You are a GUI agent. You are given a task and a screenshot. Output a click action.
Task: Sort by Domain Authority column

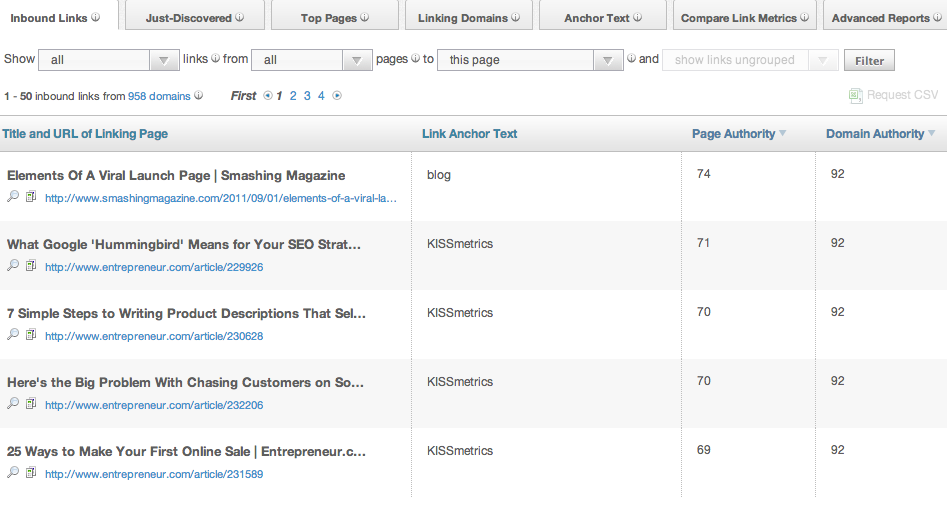click(x=880, y=133)
